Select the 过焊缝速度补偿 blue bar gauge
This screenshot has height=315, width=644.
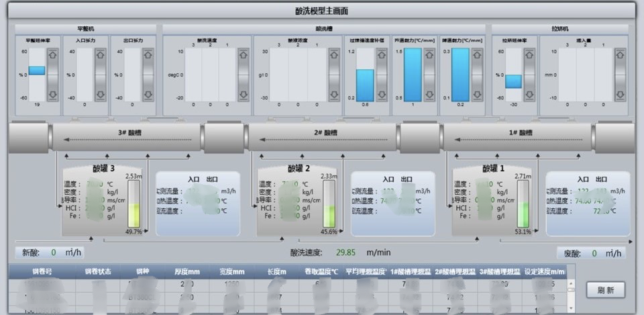pos(365,85)
